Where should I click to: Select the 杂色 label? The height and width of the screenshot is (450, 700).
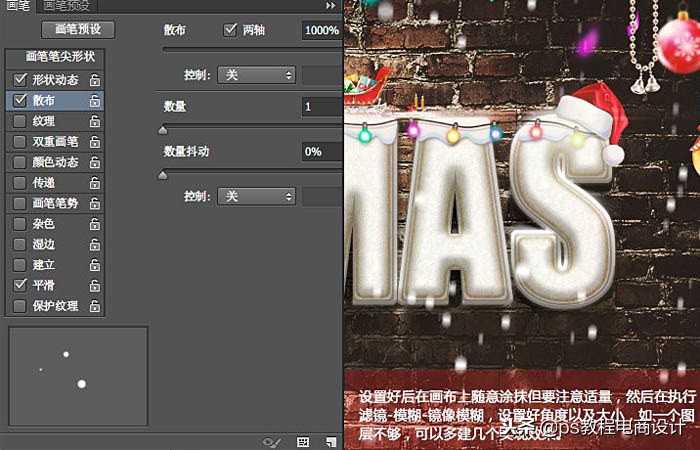coord(44,224)
